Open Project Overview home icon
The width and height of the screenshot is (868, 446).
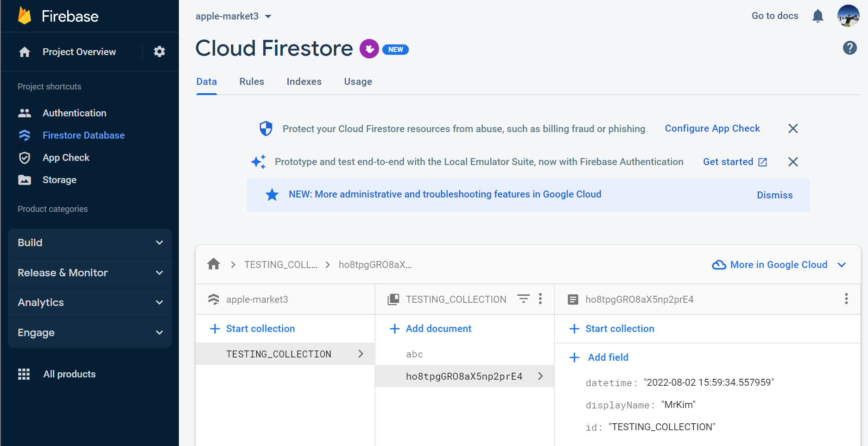coord(25,52)
